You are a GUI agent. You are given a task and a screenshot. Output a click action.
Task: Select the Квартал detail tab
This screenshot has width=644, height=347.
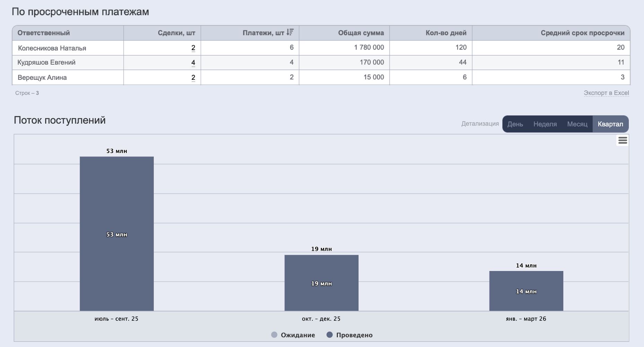click(610, 124)
